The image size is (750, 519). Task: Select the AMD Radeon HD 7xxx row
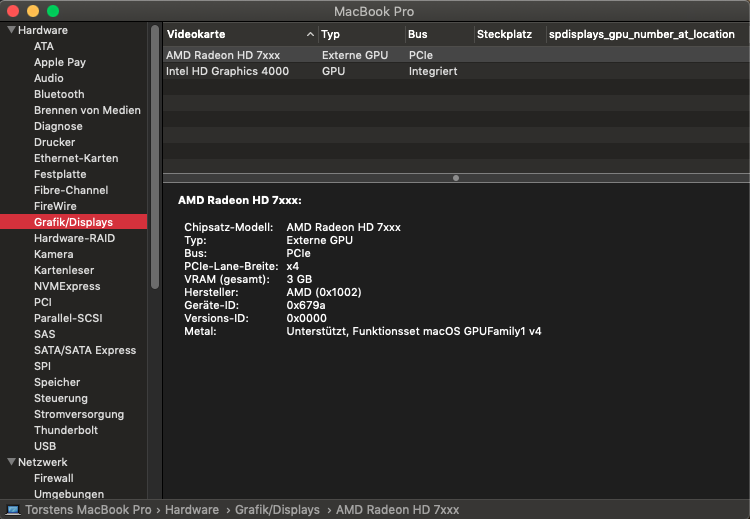click(456, 55)
